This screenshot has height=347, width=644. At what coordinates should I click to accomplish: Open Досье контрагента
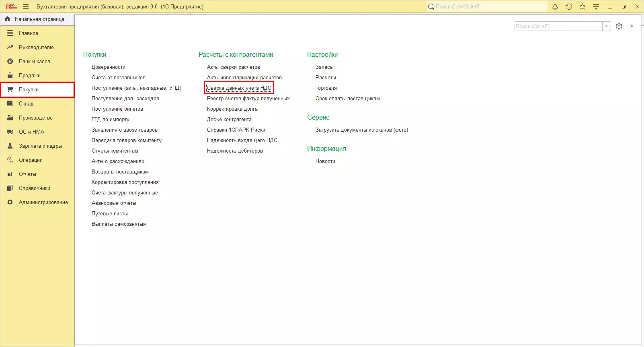point(229,120)
